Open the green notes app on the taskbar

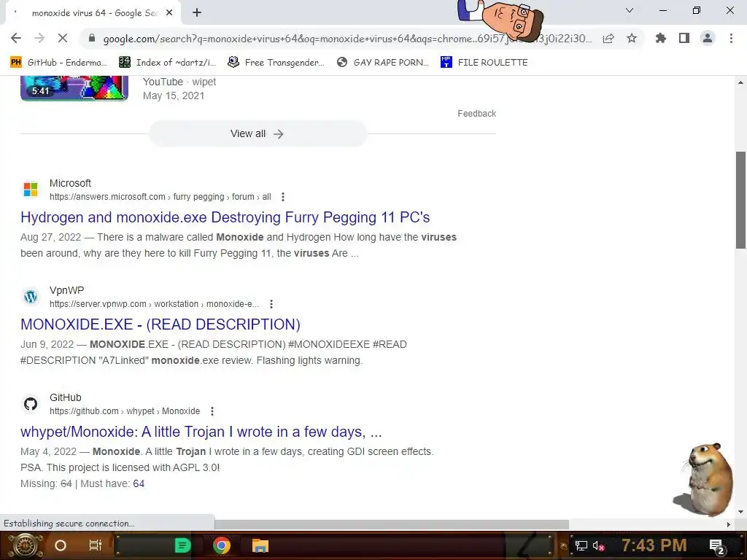182,545
